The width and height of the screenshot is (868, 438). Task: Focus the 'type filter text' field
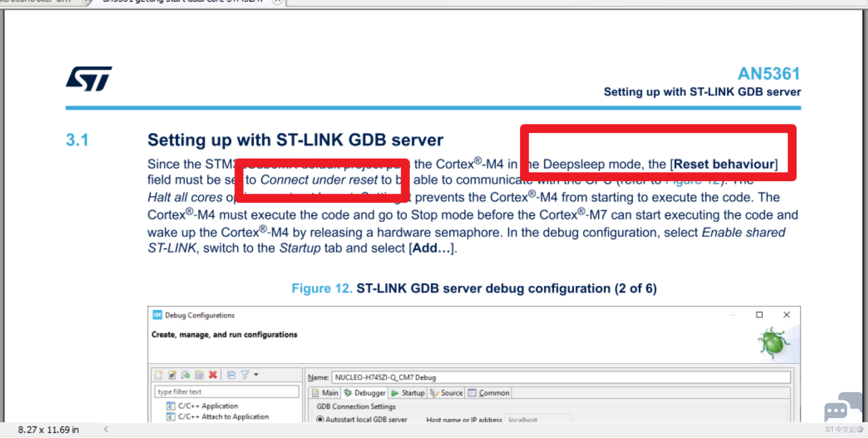click(227, 391)
